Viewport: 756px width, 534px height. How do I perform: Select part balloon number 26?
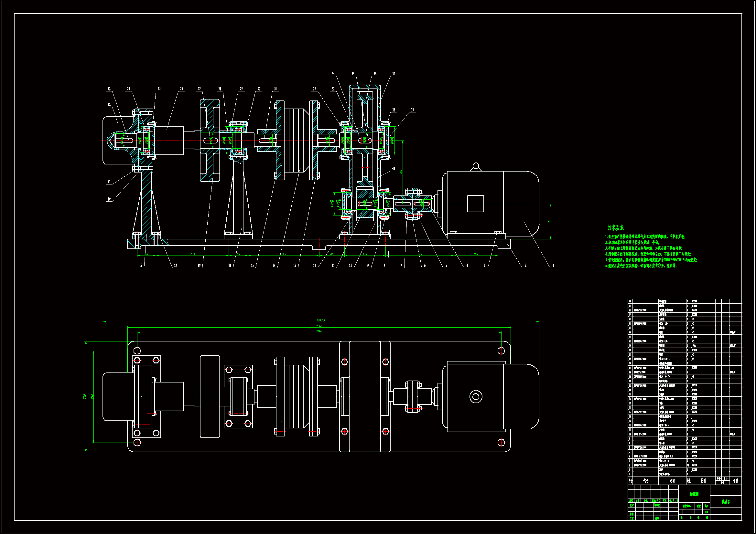[x=181, y=89]
